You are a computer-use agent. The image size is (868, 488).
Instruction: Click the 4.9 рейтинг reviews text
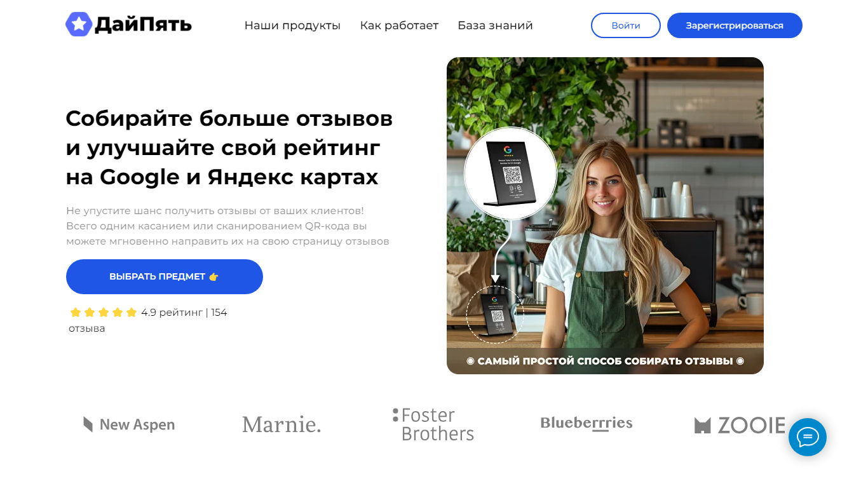tap(148, 320)
